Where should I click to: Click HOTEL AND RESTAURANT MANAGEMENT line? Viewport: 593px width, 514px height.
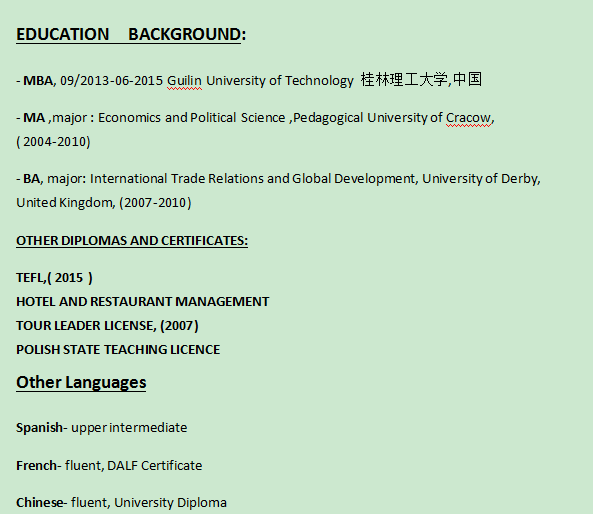click(x=143, y=302)
